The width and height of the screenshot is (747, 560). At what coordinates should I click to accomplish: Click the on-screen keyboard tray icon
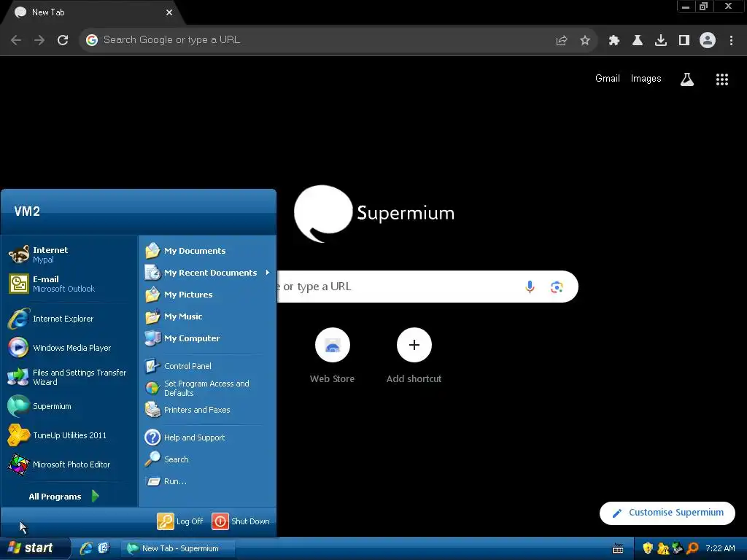[x=618, y=548]
